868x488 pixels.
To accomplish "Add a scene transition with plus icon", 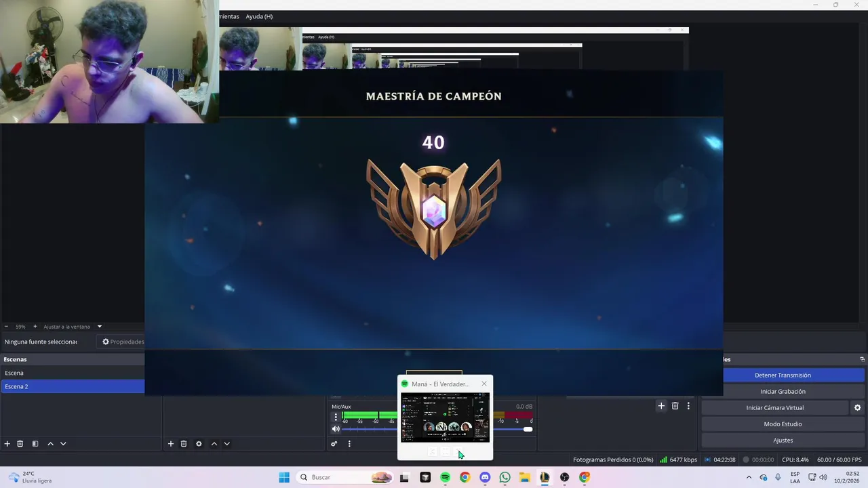I will click(661, 406).
